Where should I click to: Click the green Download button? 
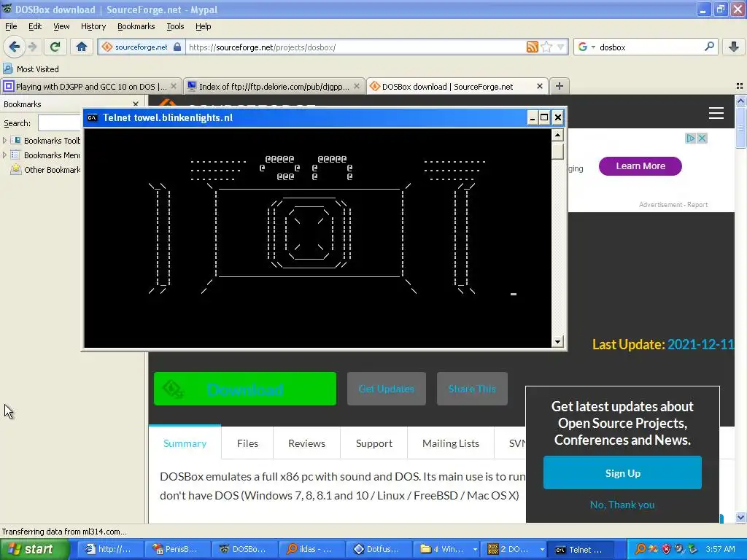click(245, 389)
